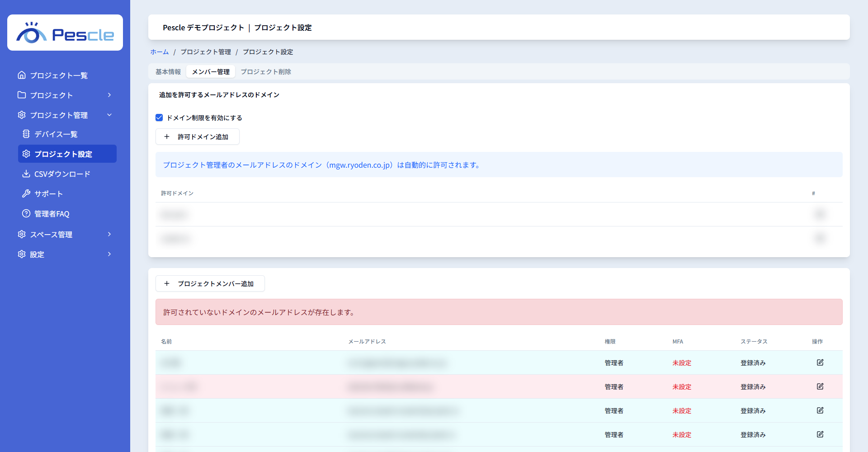Click the 設定 gear icon in sidebar

pyautogui.click(x=22, y=254)
